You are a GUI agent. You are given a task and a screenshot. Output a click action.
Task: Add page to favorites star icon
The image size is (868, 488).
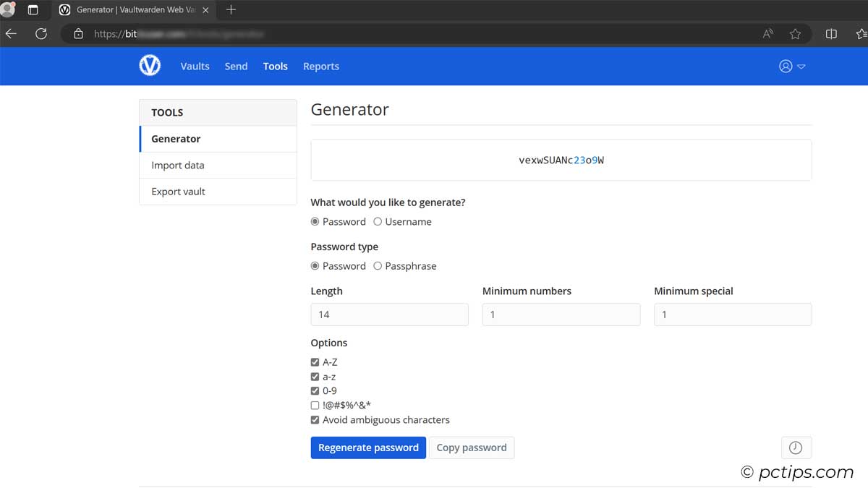click(x=796, y=34)
